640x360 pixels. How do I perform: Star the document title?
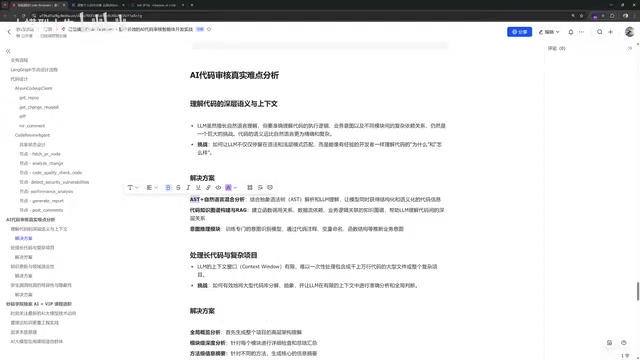click(209, 29)
